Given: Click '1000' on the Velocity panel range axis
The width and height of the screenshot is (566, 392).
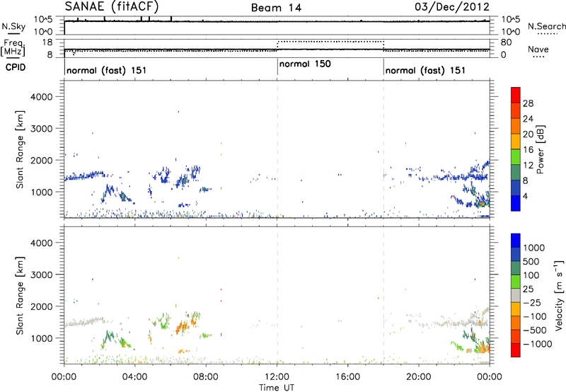Looking at the screenshot, I should (x=41, y=338).
